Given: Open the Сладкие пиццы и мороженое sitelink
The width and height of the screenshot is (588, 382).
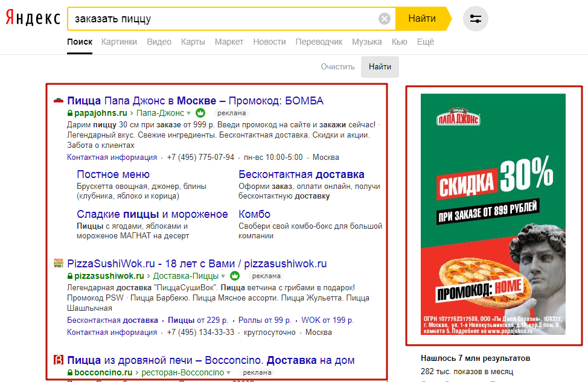Looking at the screenshot, I should tap(152, 214).
